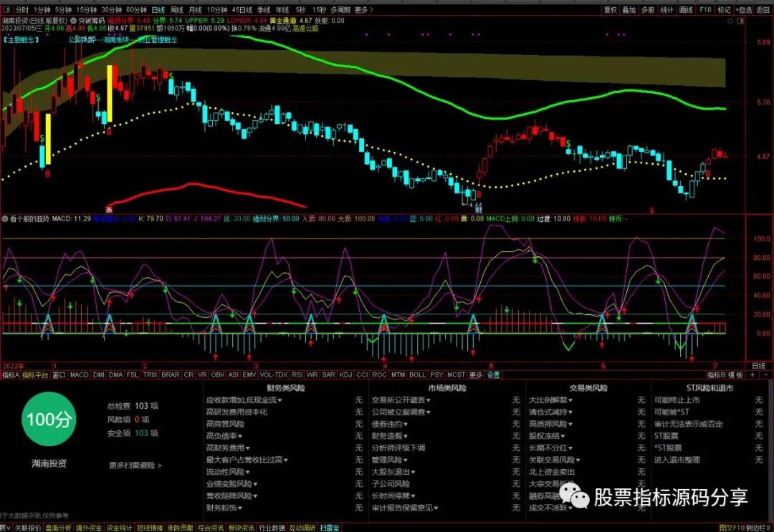This screenshot has height=532, width=774.
Task: Expand 公司被立案调查 risk item
Action: [x=401, y=412]
